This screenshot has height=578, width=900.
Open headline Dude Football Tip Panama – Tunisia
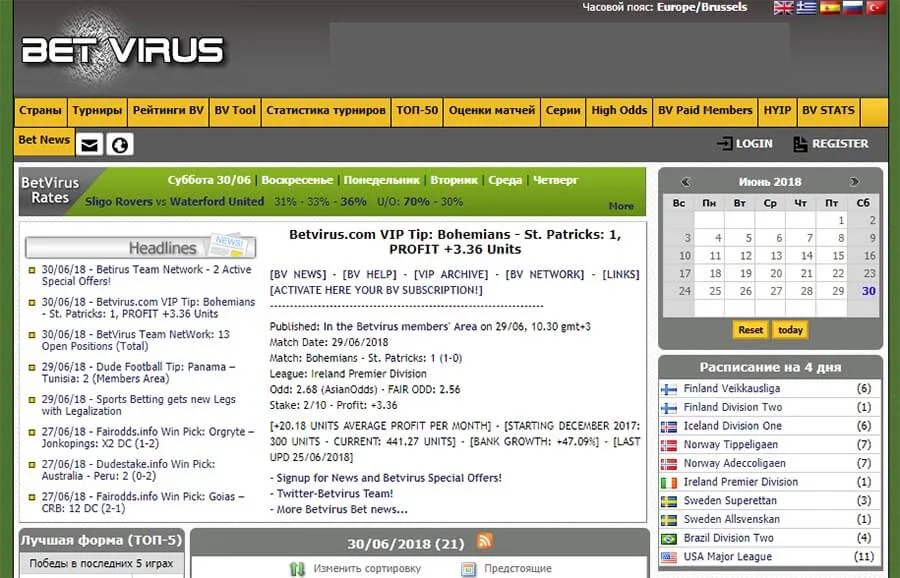[138, 373]
